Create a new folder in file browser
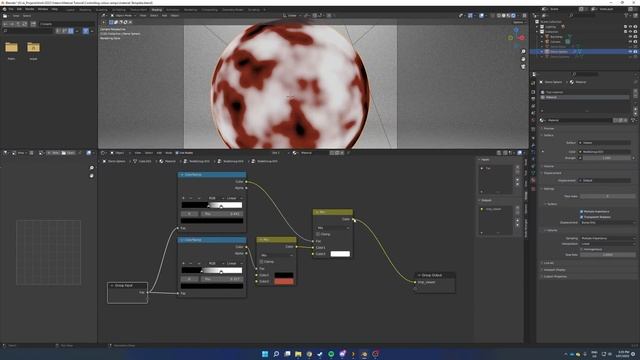 33,24
